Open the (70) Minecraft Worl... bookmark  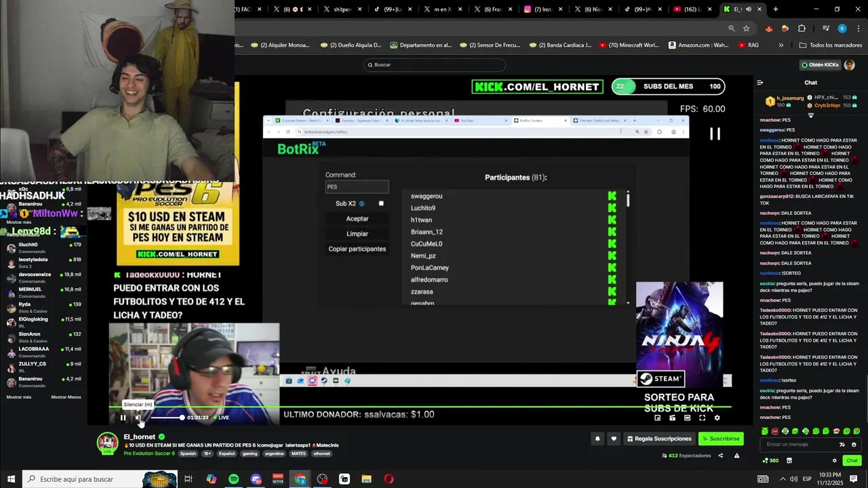click(629, 45)
